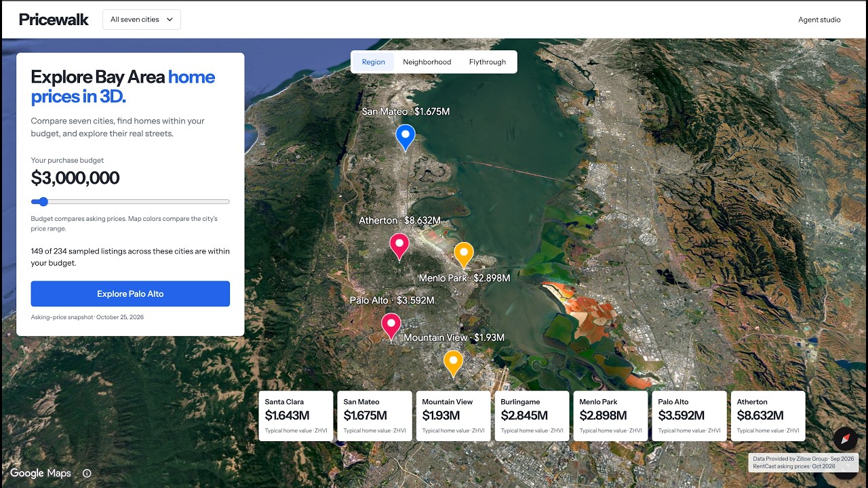Select the Burlingame price card
The height and width of the screenshot is (488, 868).
click(x=532, y=415)
